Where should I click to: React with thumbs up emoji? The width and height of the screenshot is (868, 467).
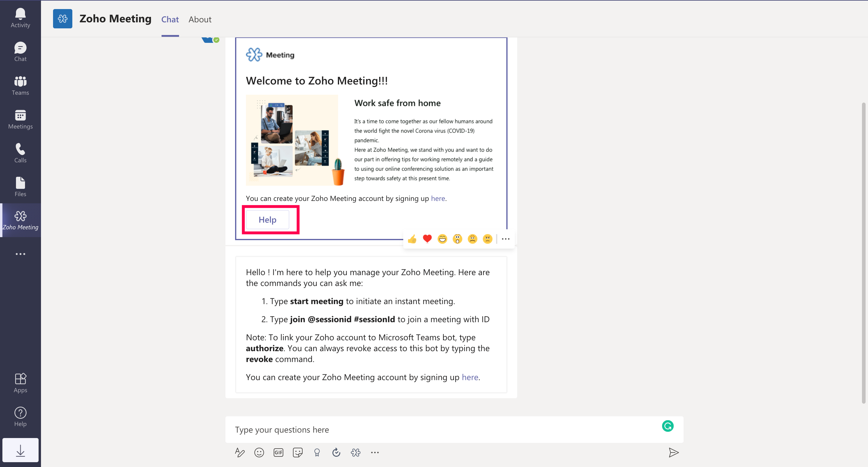412,239
